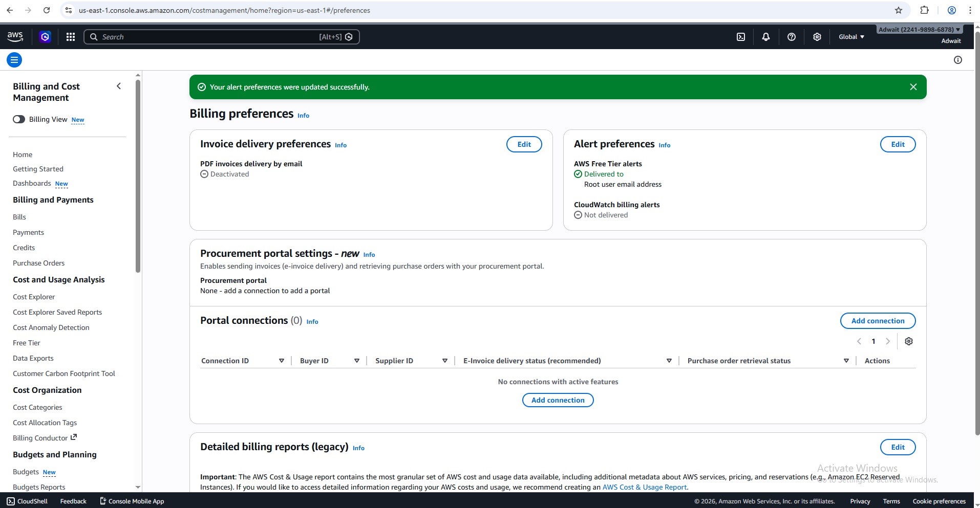Open the settings gear in the AWS header
Screen dimensions: 980x508
pos(817,37)
